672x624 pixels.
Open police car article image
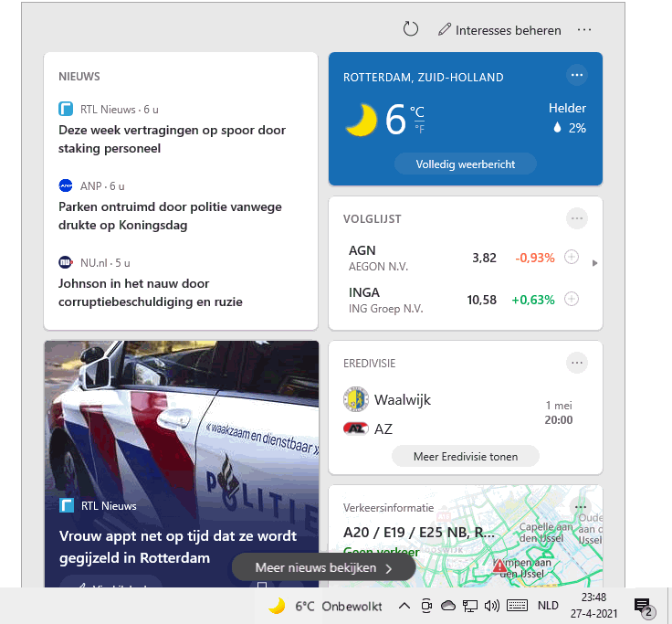click(182, 418)
